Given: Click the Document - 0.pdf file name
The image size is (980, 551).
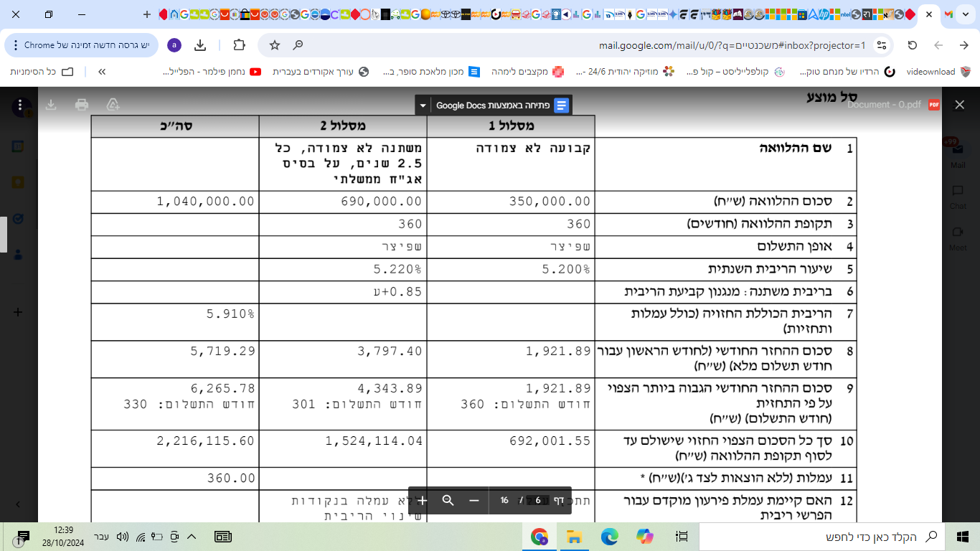Looking at the screenshot, I should (x=884, y=105).
